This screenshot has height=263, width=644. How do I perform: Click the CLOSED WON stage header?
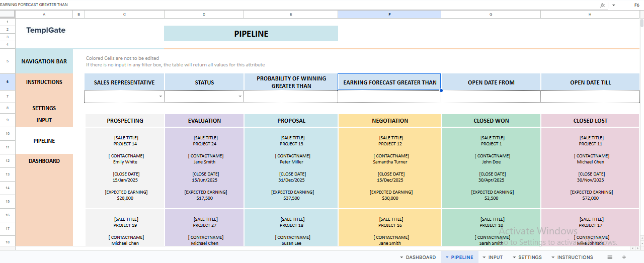491,121
